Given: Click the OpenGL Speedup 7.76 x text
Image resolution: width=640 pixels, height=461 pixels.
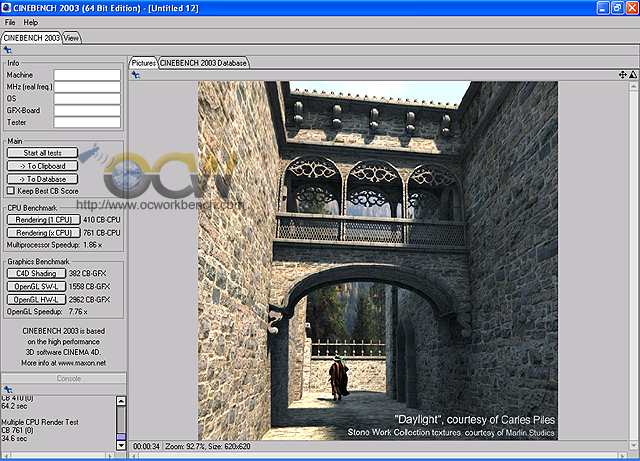Looking at the screenshot, I should coord(47,312).
